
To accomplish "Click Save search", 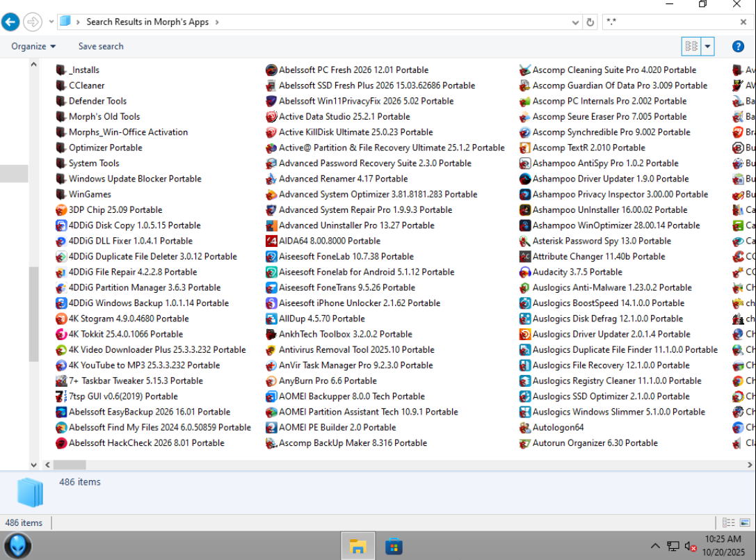I will [x=101, y=47].
